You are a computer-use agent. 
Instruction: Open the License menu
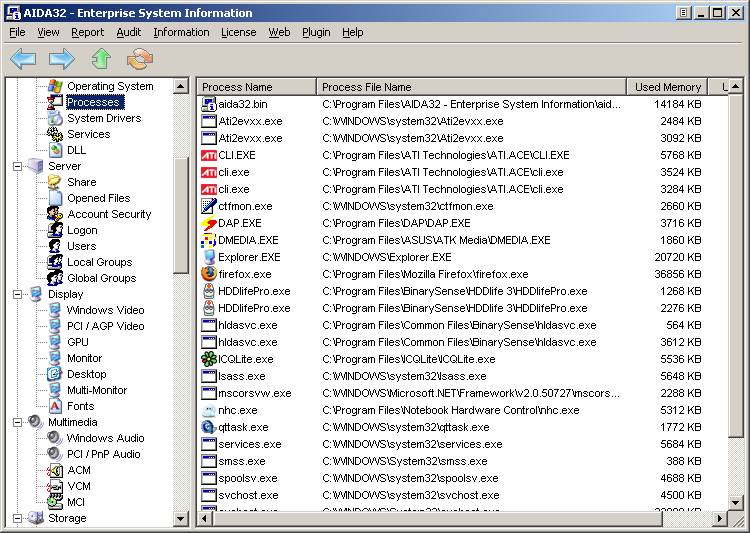[239, 32]
